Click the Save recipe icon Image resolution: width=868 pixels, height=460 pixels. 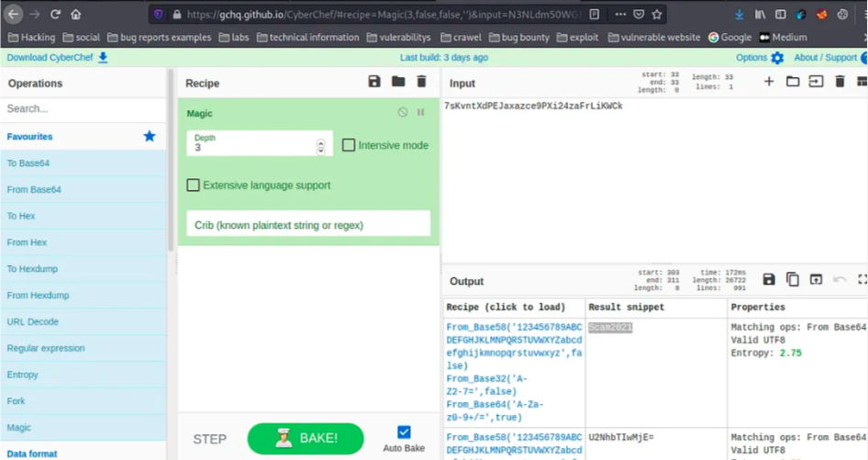coord(374,82)
